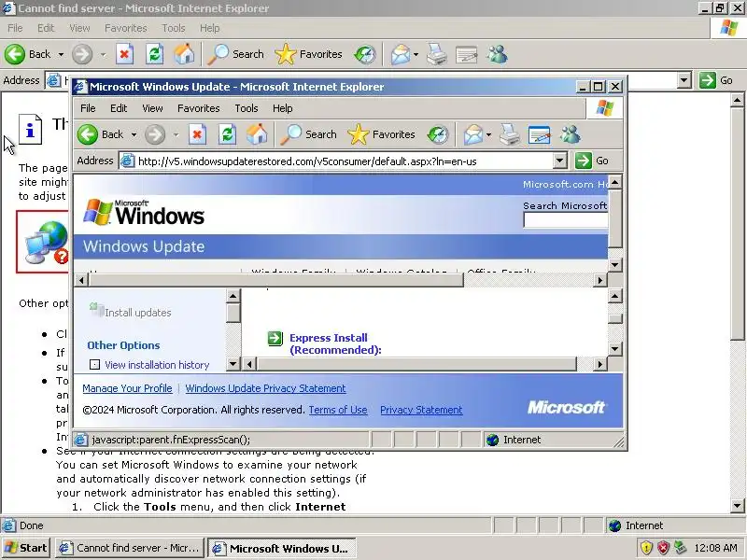Open Favorites menu in Windows Update window
The height and width of the screenshot is (560, 747).
coord(199,108)
